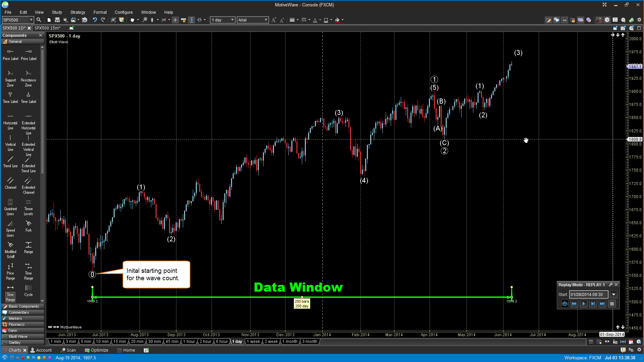Open the Optimize page
The width and height of the screenshot is (644, 362).
point(97,350)
